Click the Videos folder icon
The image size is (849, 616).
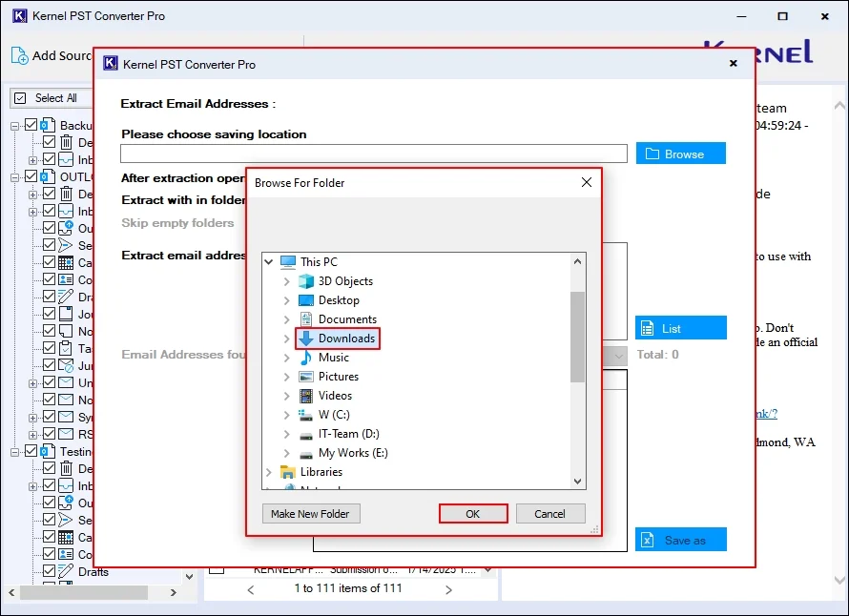305,396
